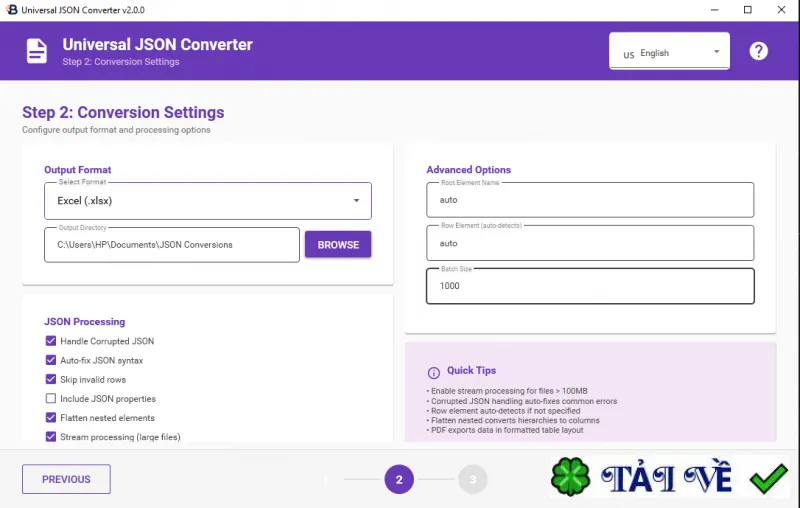Select step 3 in the progress indicator

point(472,479)
